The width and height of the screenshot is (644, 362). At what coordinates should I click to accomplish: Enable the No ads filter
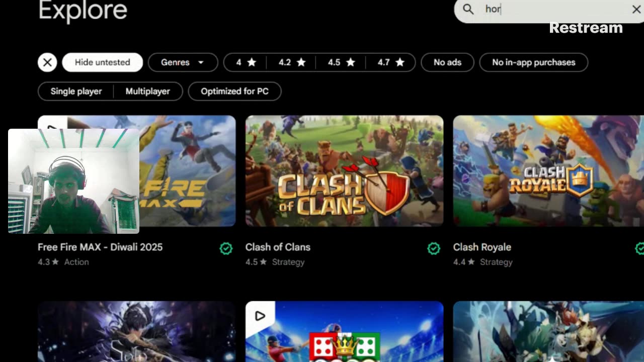447,62
